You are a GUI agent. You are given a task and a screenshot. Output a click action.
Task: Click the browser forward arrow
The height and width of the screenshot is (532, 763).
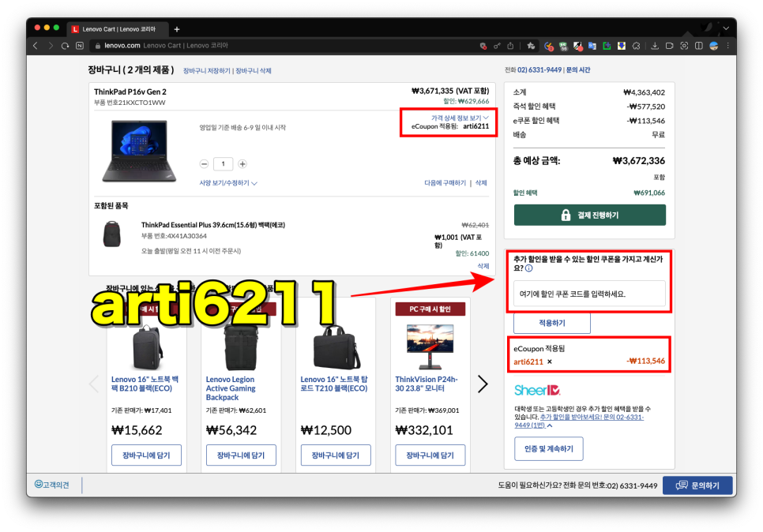(x=50, y=46)
